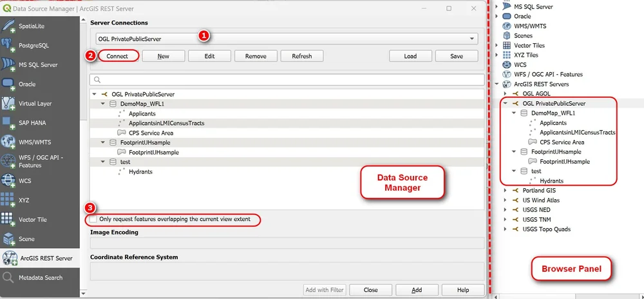
Task: Close the Data Source Manager with Close button
Action: coord(371,289)
